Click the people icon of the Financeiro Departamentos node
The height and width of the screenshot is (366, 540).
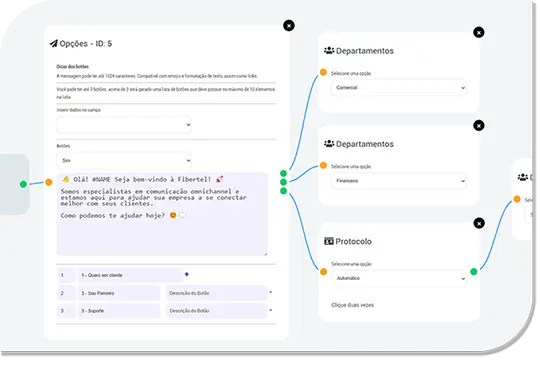coord(329,144)
